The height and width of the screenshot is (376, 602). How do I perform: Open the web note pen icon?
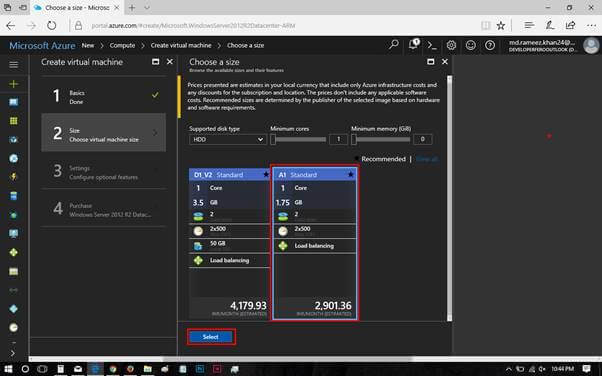(x=549, y=25)
